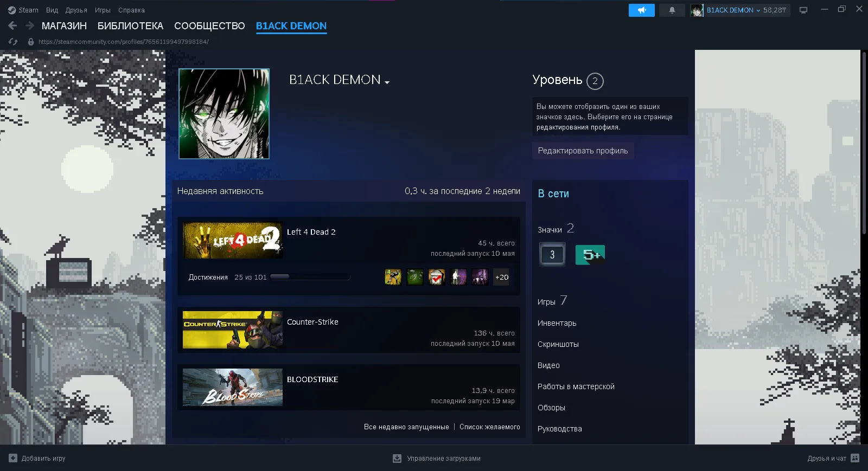
Task: Click the fifth, purple Left 4 Dead 2 achievement icon
Action: tap(480, 277)
